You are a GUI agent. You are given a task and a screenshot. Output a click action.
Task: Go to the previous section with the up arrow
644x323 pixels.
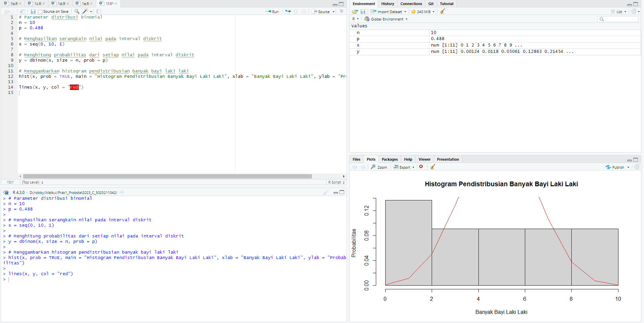(296, 11)
